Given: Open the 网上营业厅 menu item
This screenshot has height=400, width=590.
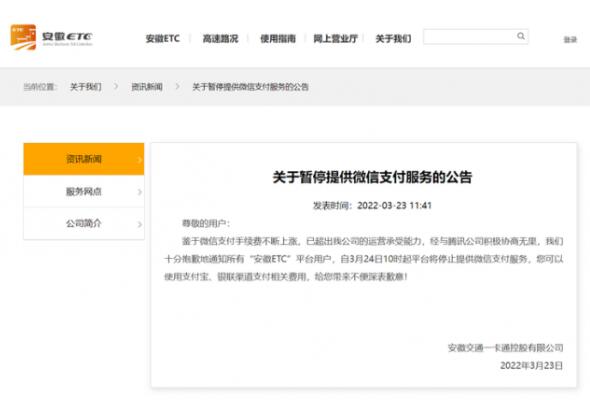Looking at the screenshot, I should (x=335, y=38).
